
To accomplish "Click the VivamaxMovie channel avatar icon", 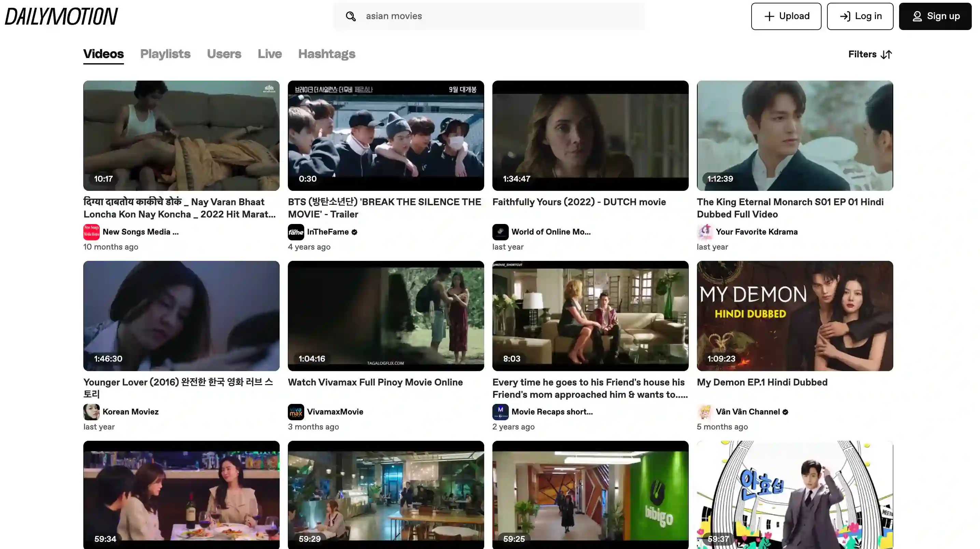I will tap(296, 412).
